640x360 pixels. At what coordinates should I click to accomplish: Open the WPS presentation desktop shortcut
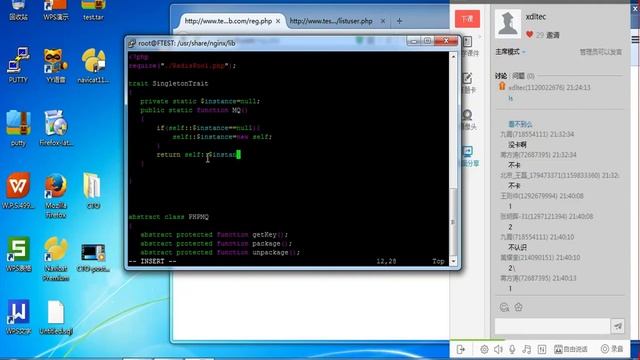pos(56,9)
